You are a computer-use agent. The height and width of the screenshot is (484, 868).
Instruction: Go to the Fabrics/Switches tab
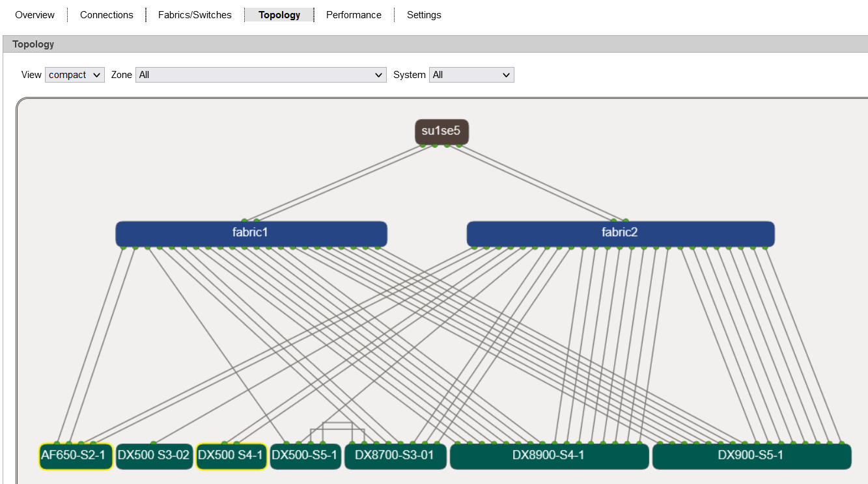(x=195, y=15)
